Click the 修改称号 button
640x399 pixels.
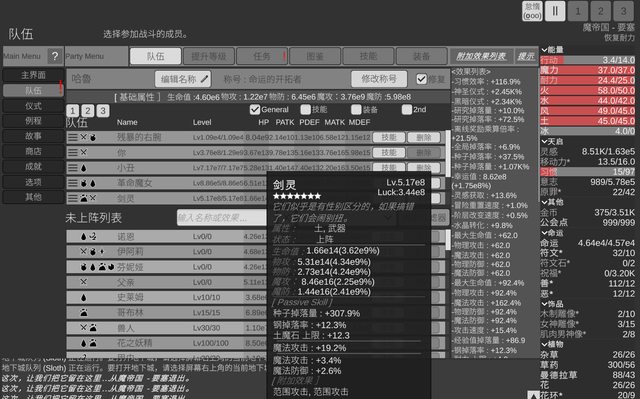coord(379,79)
